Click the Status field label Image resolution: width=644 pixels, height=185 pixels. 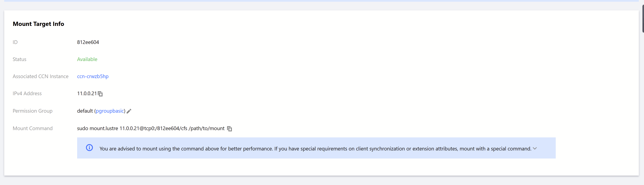click(x=20, y=59)
